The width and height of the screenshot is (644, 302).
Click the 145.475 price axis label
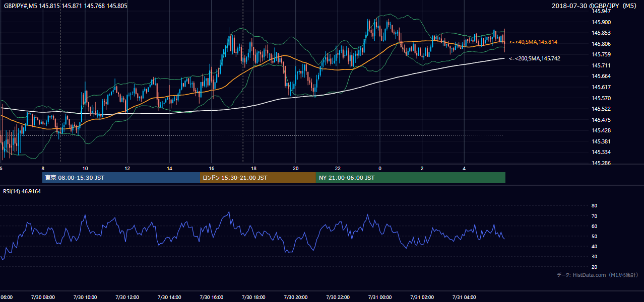click(x=601, y=120)
